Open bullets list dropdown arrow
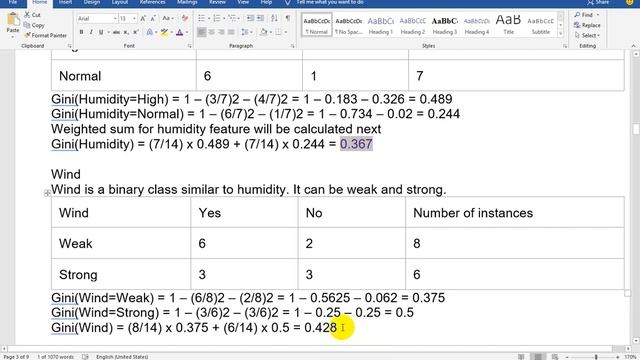 (209, 18)
